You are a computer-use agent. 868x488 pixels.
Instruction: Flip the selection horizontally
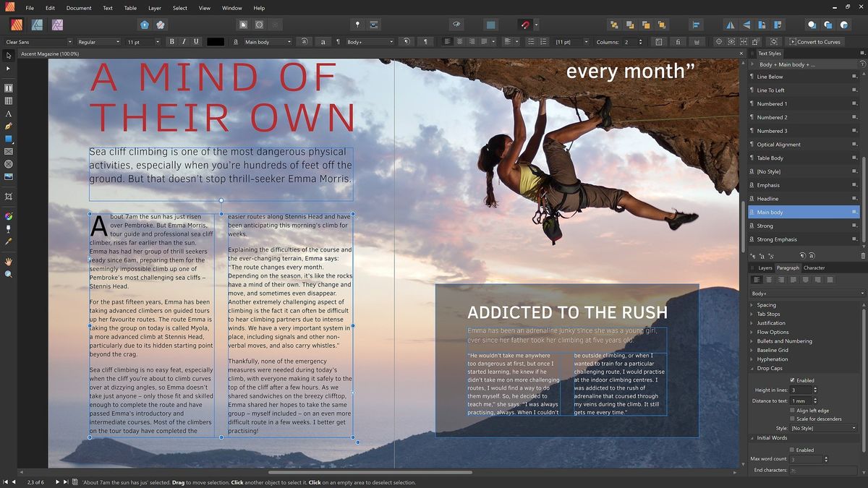coord(728,24)
